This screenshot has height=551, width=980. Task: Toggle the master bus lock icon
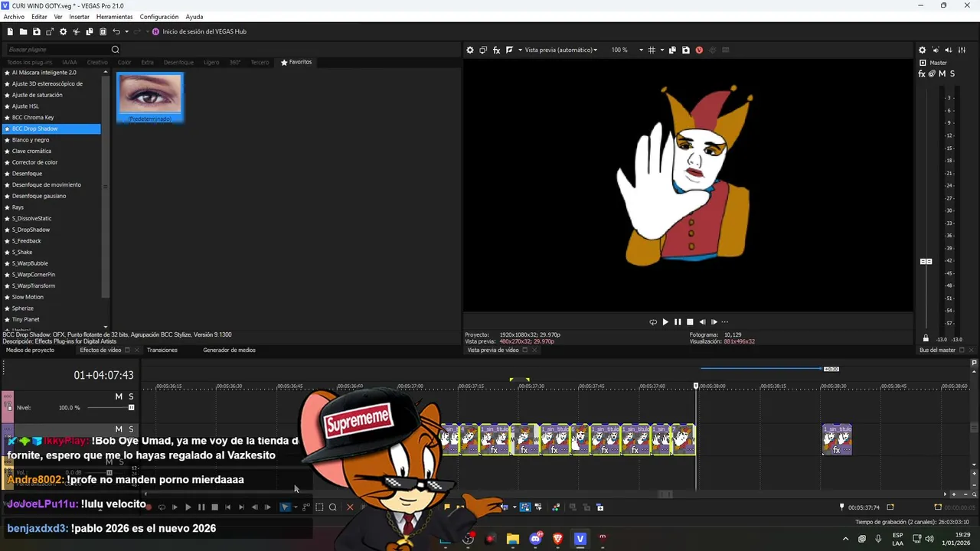click(926, 338)
